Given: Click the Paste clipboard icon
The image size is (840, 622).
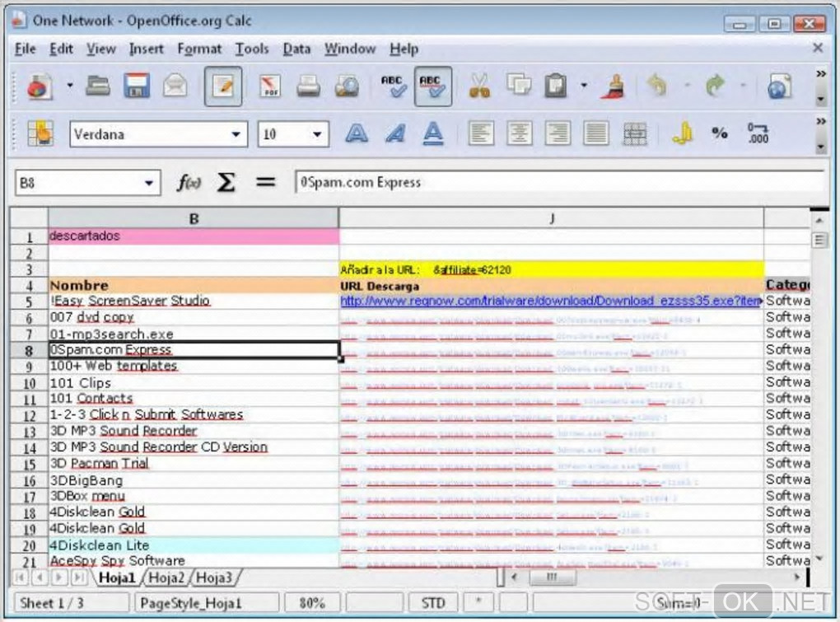Looking at the screenshot, I should (556, 86).
